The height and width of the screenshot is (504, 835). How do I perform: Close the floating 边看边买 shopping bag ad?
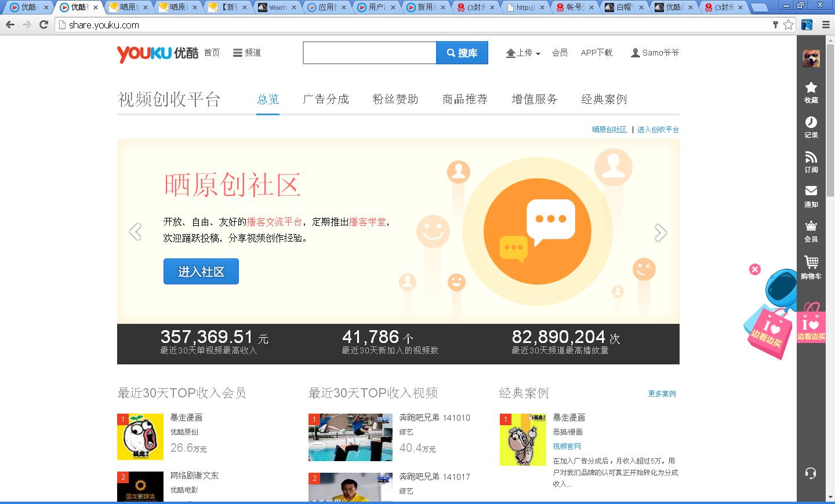point(754,269)
